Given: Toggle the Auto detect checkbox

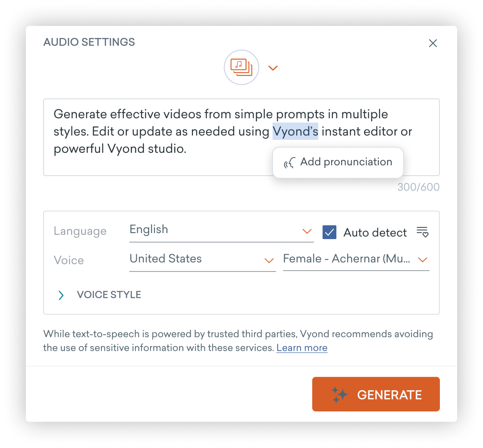Looking at the screenshot, I should point(329,232).
